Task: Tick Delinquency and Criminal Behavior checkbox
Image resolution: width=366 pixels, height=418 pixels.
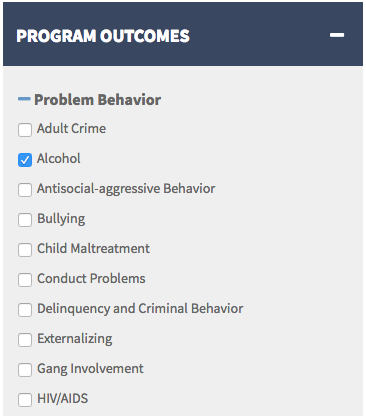Action: click(x=25, y=310)
